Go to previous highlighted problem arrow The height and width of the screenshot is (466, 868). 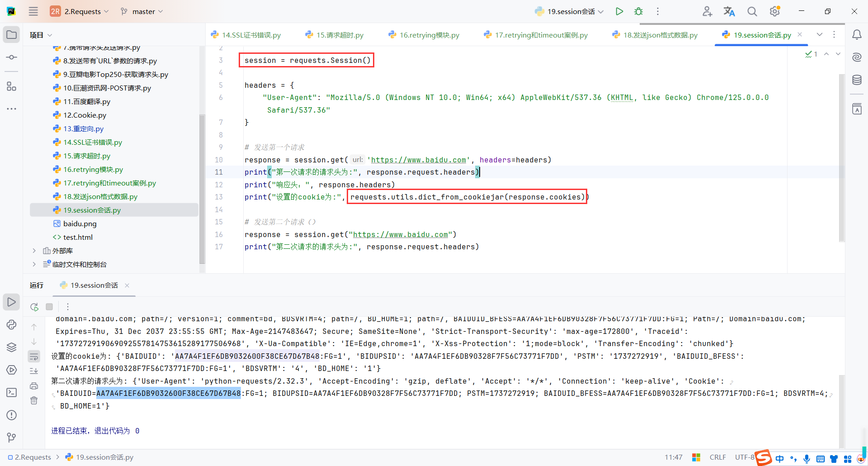(826, 54)
